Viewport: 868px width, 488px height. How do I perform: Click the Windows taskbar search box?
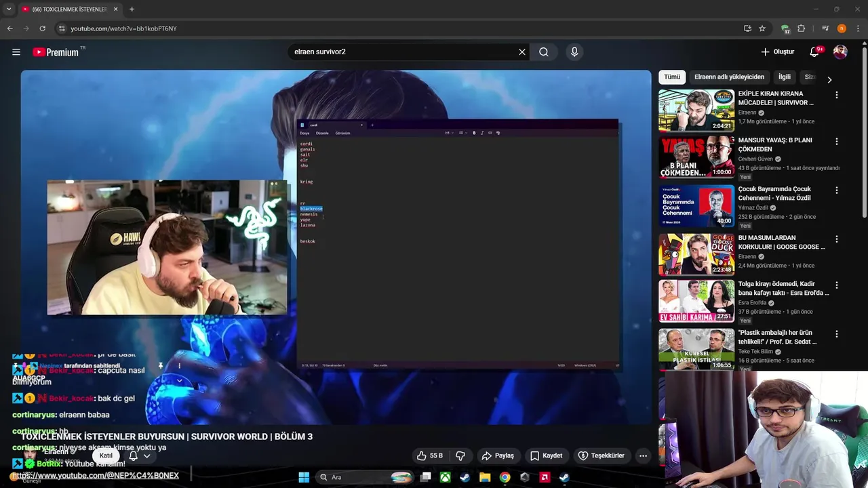(365, 477)
